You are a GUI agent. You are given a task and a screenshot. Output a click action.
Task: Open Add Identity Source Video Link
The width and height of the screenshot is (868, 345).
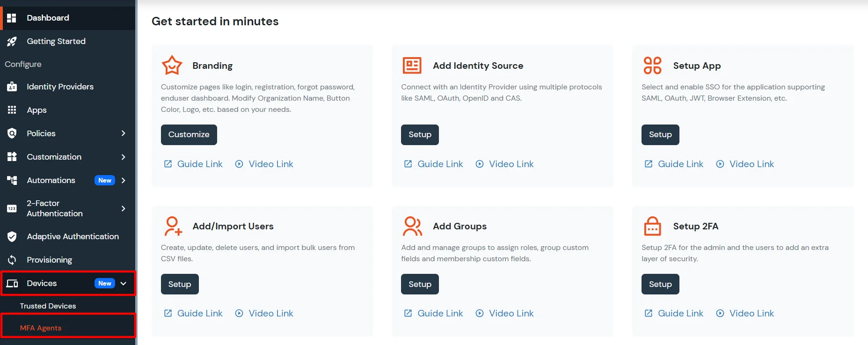[x=511, y=164]
